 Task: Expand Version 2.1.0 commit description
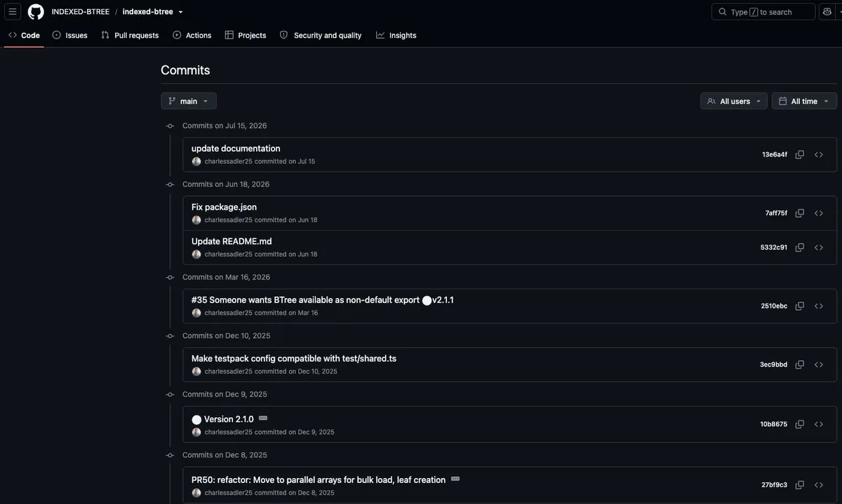coord(263,418)
